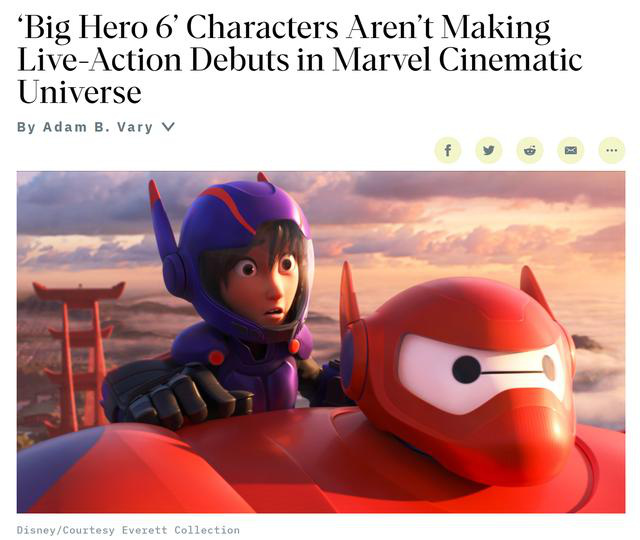Share the article on Reddit

pos(530,150)
